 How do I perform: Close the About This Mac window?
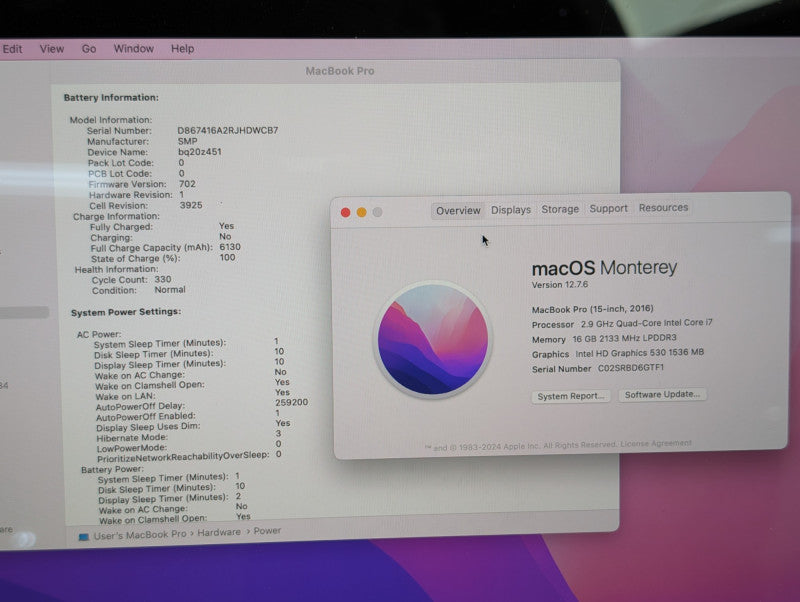pos(345,212)
